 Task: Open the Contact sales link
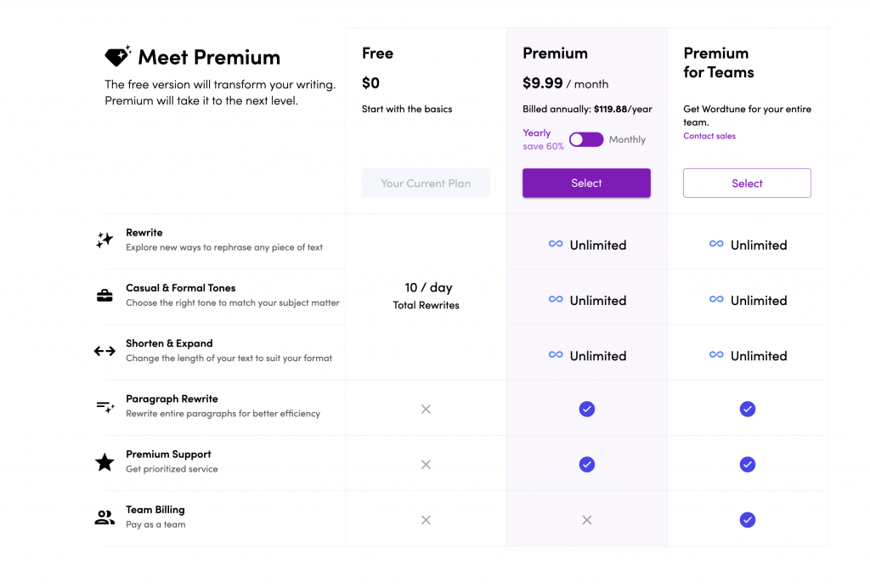[709, 136]
